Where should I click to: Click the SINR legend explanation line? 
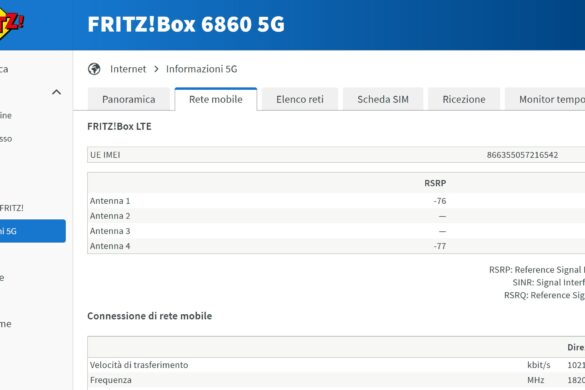click(548, 283)
